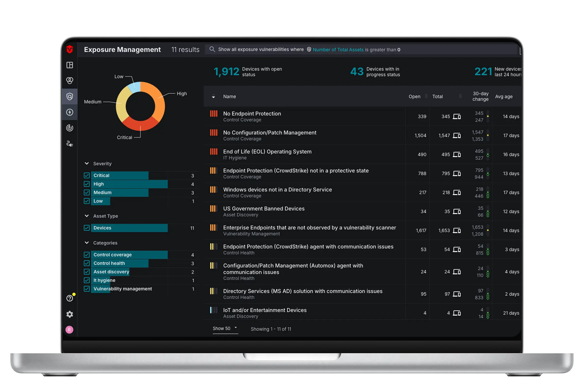Toggle the Vulnerability management category checkbox

87,289
